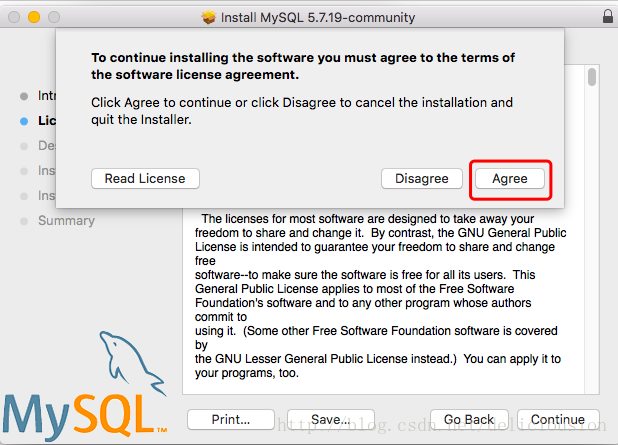Click the yellow minimize window button

click(x=34, y=17)
